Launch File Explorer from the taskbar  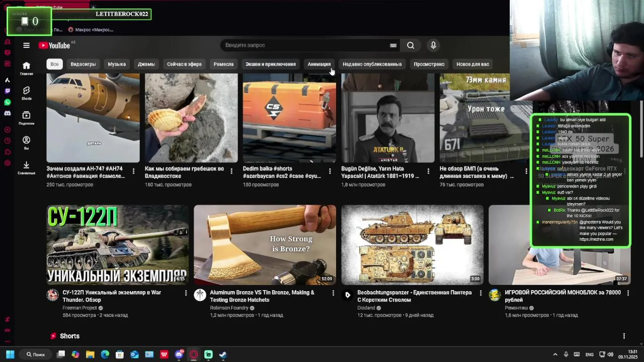click(90, 354)
